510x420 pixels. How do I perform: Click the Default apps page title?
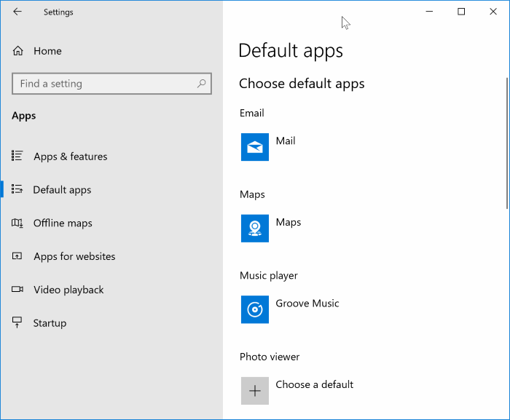291,52
